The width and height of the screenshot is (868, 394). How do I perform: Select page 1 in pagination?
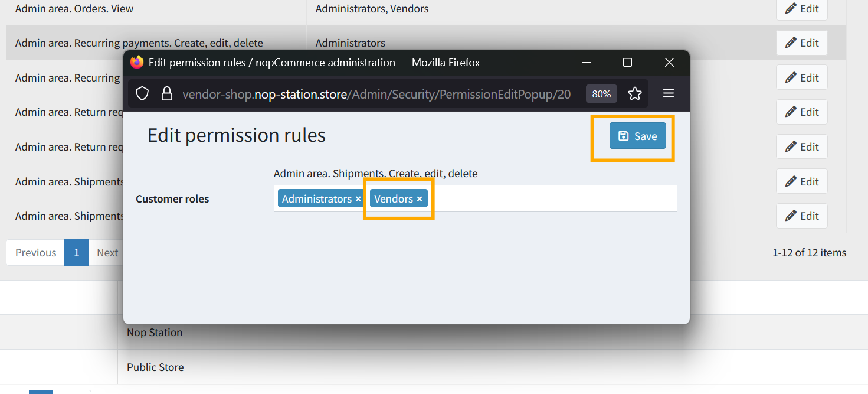point(76,252)
